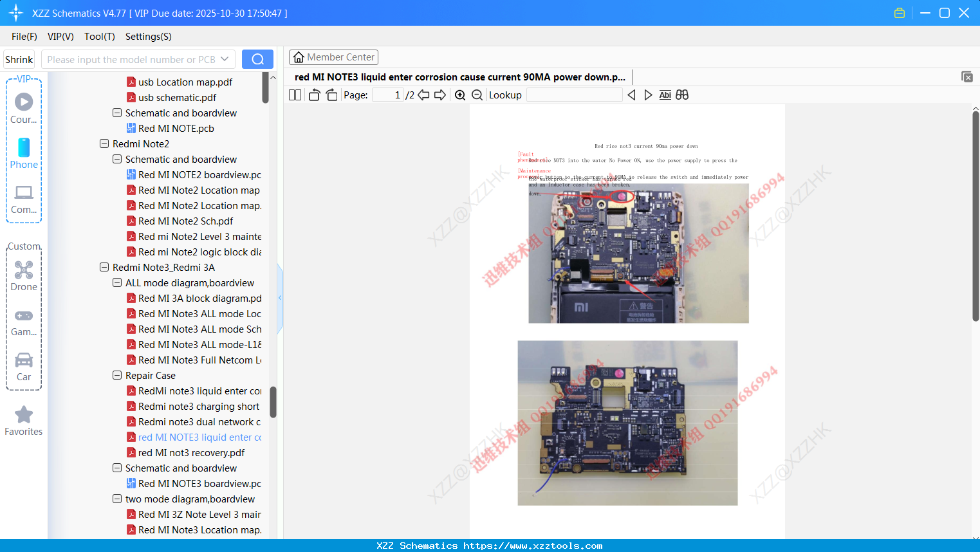Click the Member Center button
The image size is (980, 552).
pos(333,57)
